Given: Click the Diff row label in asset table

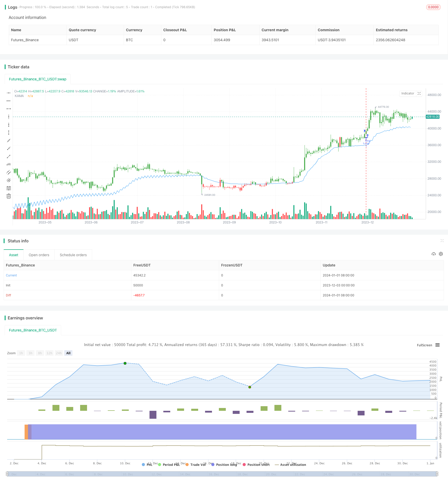Looking at the screenshot, I should [8, 295].
